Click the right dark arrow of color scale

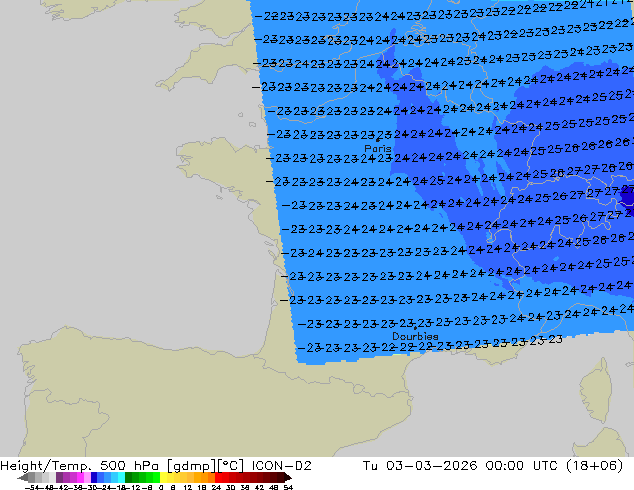[x=288, y=478]
